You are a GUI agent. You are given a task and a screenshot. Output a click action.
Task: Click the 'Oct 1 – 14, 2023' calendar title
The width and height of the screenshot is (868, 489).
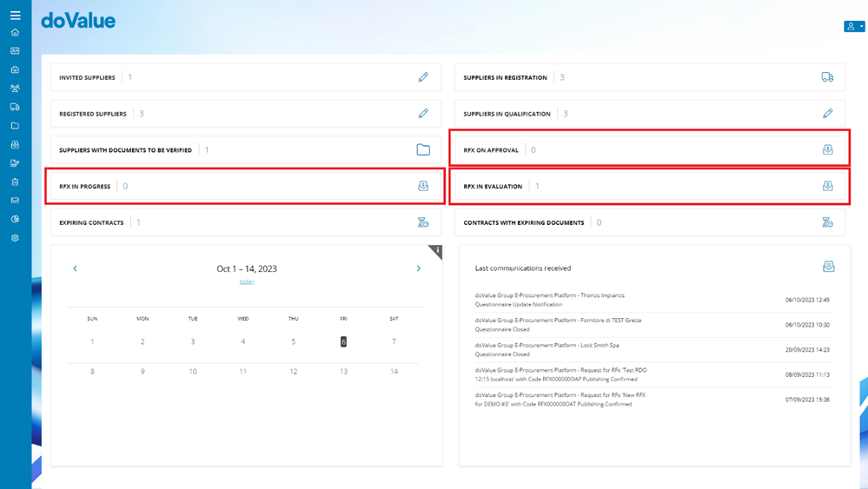pos(247,269)
